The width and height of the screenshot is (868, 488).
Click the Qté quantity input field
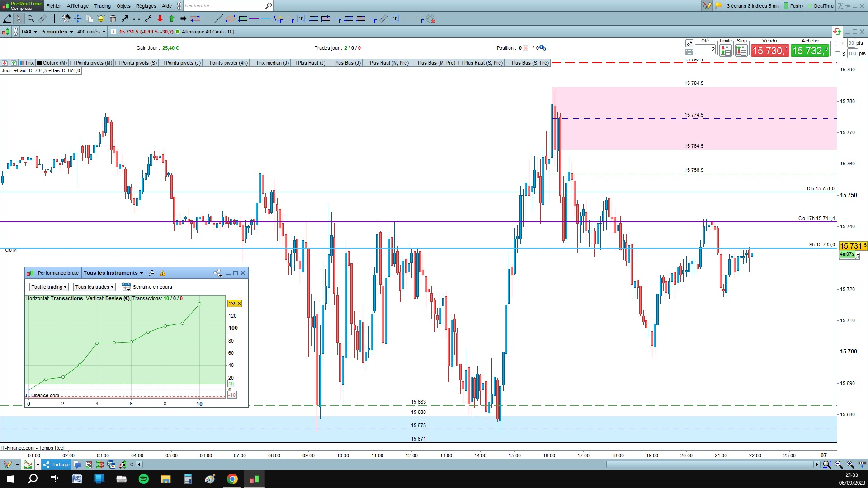[705, 50]
